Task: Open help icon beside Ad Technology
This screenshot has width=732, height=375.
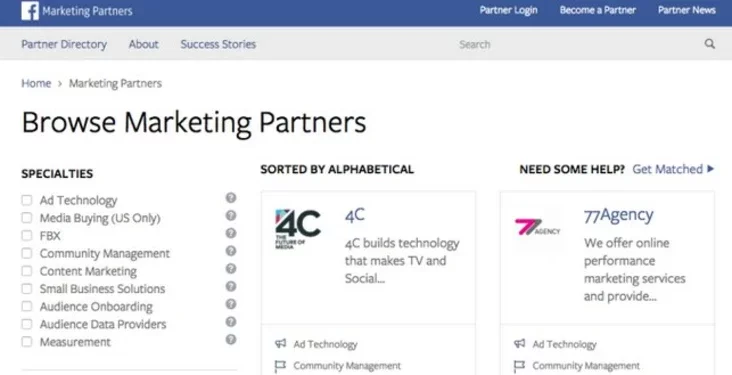Action: [231, 198]
